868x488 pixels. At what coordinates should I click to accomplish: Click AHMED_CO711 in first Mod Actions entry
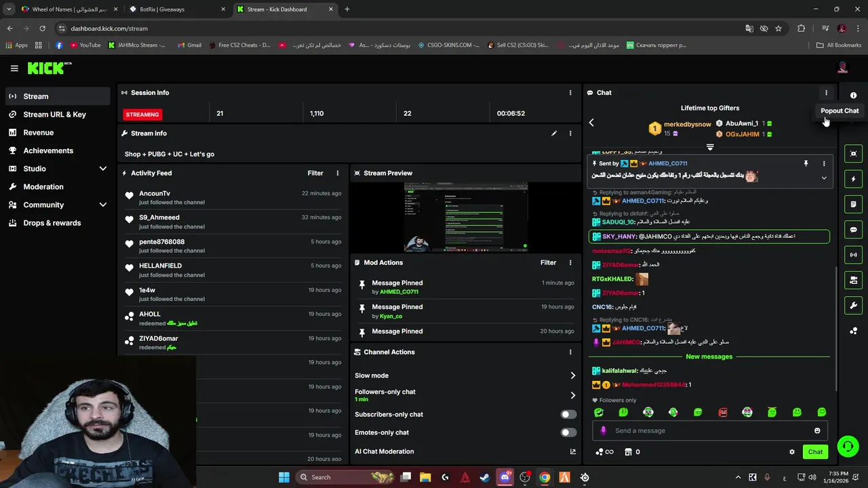[399, 292]
